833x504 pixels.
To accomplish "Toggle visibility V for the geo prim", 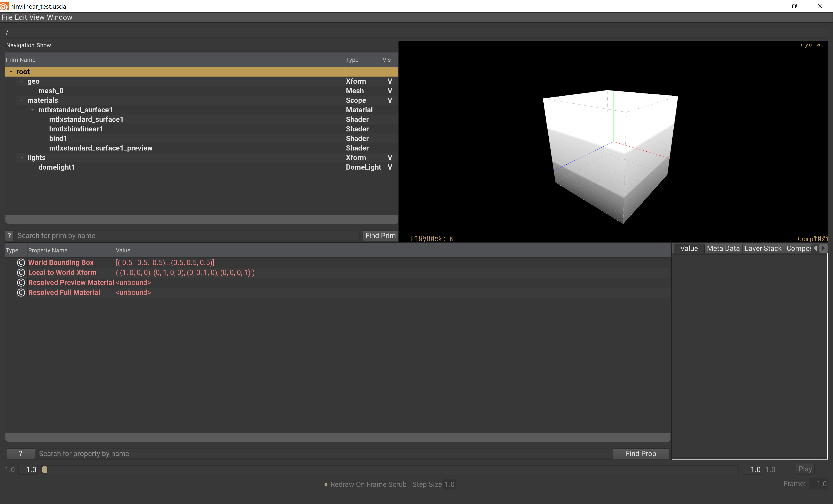I will click(x=390, y=81).
